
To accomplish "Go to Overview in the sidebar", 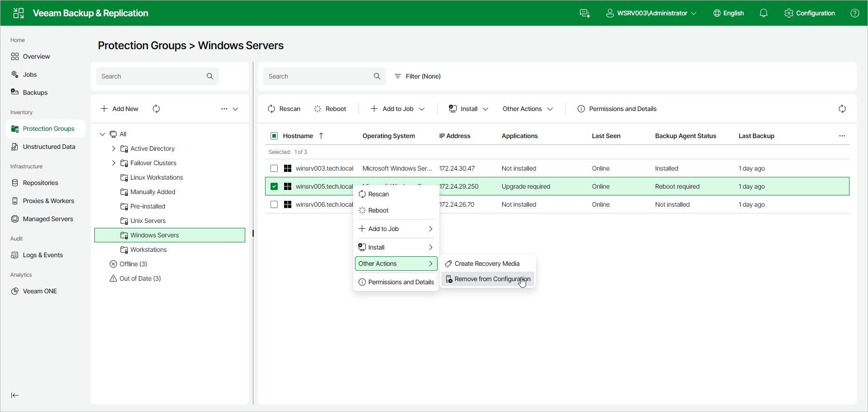I will [x=46, y=56].
